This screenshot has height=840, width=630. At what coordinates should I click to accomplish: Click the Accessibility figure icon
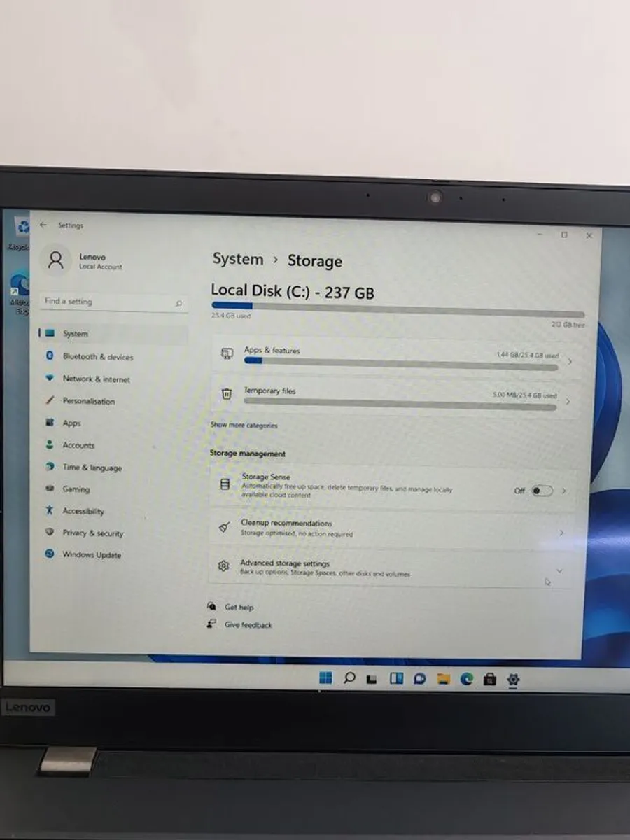[49, 511]
